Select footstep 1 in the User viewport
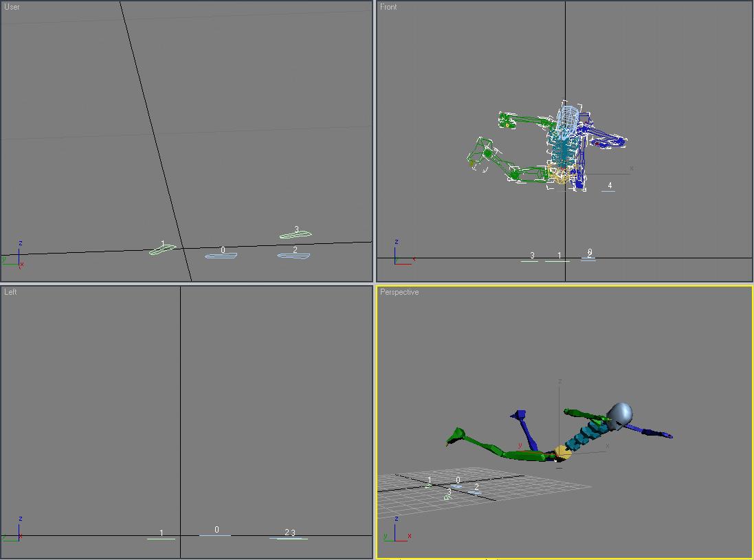754x560 pixels. click(162, 250)
